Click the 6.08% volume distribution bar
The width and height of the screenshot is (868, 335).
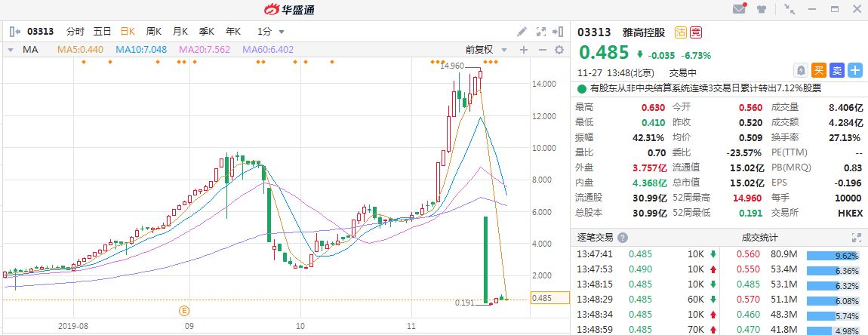pyautogui.click(x=834, y=300)
